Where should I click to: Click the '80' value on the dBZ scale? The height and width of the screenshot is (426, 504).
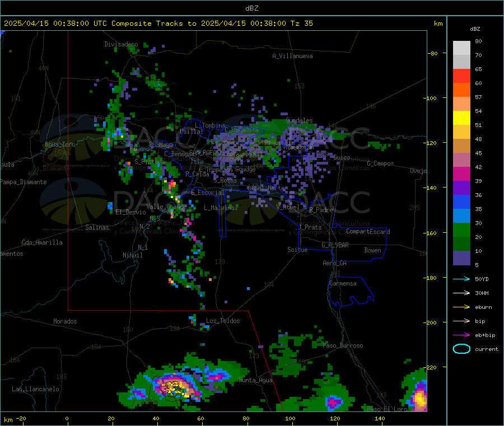[478, 41]
